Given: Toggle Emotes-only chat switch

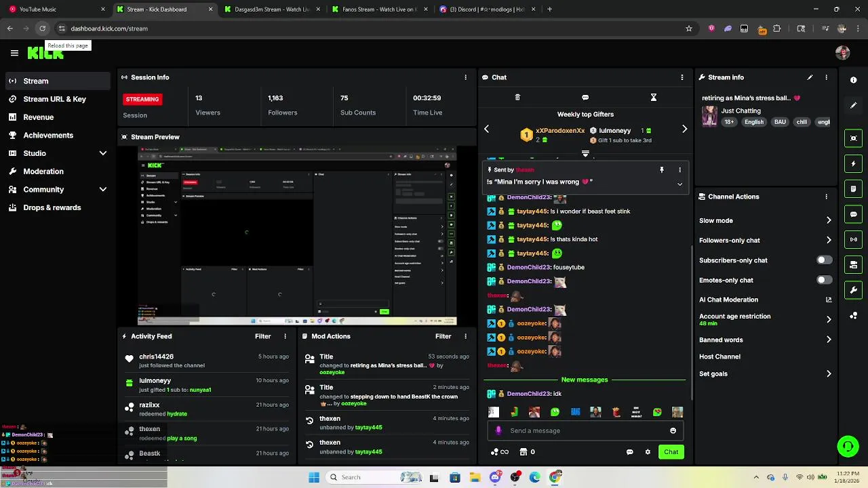Looking at the screenshot, I should [824, 280].
